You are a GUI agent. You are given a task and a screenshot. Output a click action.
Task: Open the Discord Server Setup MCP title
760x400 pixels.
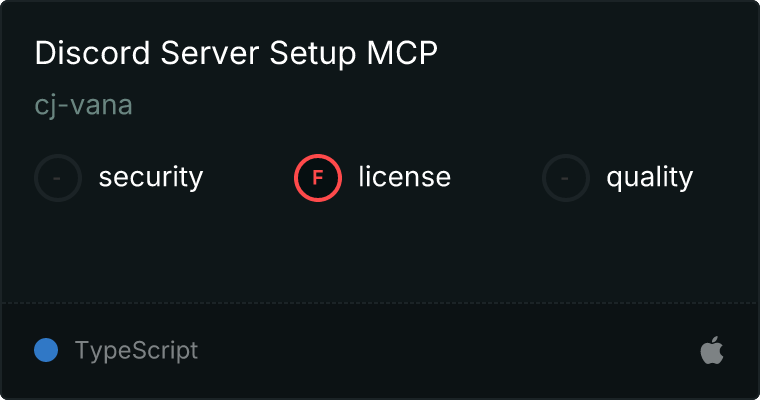pos(236,53)
